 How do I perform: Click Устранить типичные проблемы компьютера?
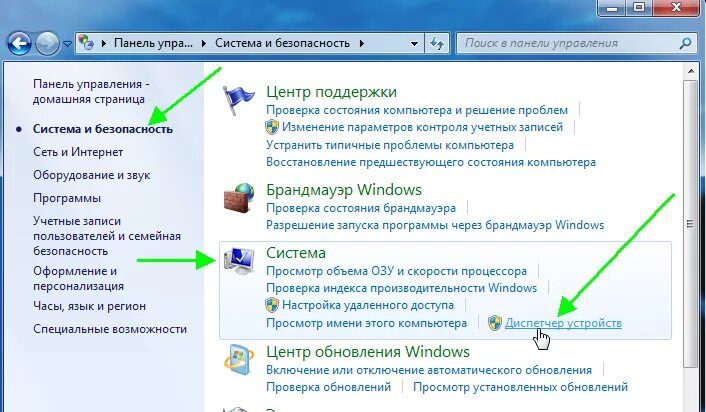pyautogui.click(x=390, y=145)
